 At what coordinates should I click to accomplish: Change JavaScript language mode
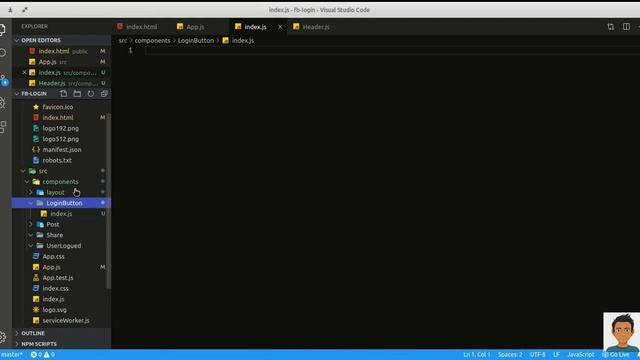pos(581,355)
